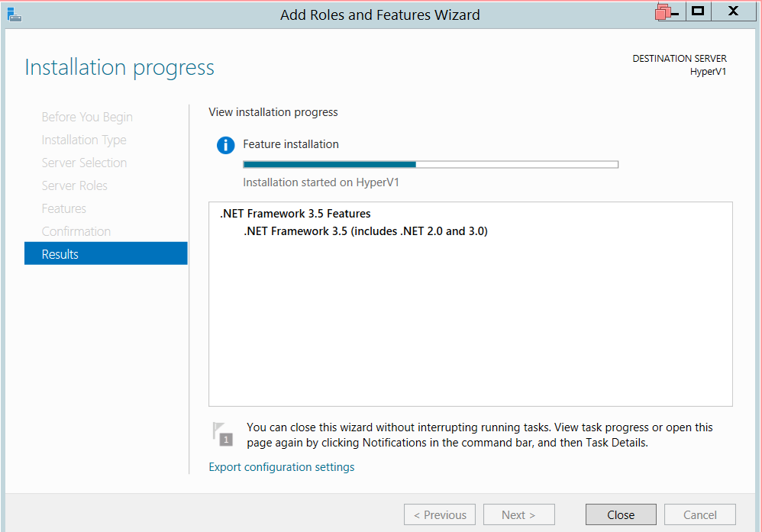Click the notification message about closing wizard
This screenshot has width=762, height=532.
(x=479, y=435)
